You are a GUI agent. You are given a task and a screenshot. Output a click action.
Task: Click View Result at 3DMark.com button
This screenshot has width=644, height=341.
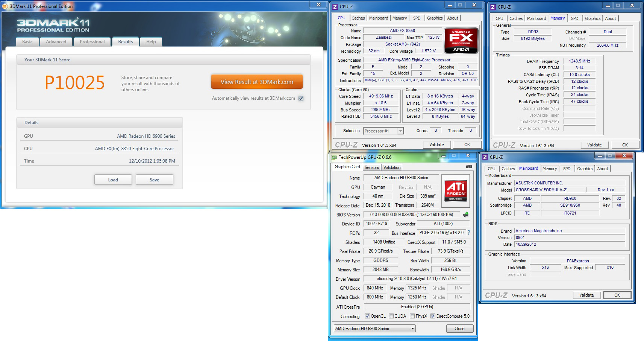pyautogui.click(x=257, y=82)
